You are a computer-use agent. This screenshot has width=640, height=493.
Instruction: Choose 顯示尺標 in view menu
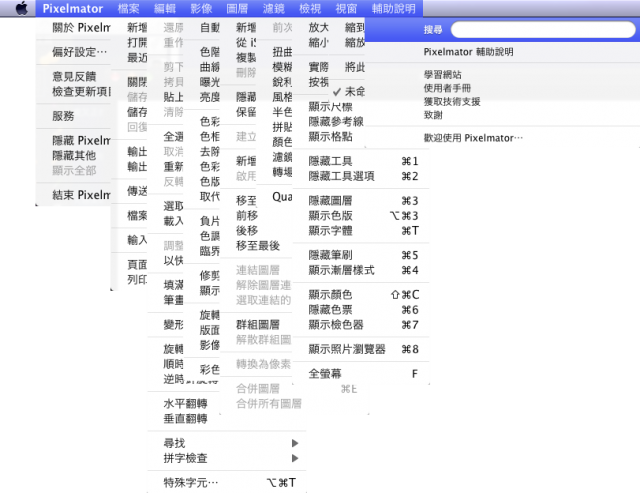[330, 107]
